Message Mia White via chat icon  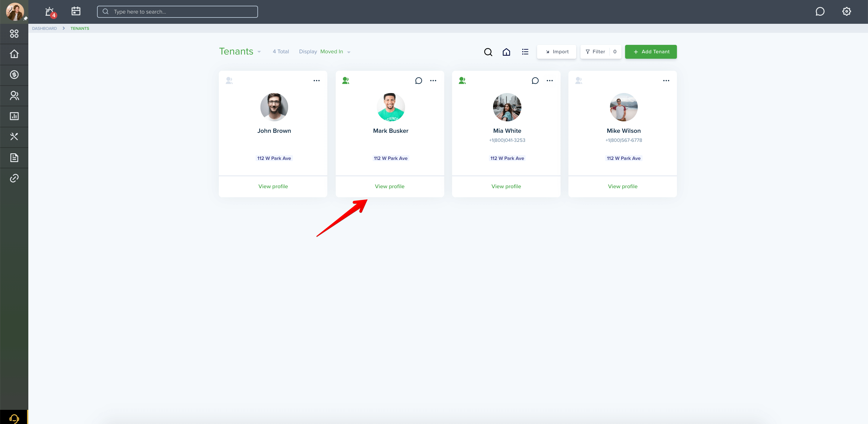(535, 80)
